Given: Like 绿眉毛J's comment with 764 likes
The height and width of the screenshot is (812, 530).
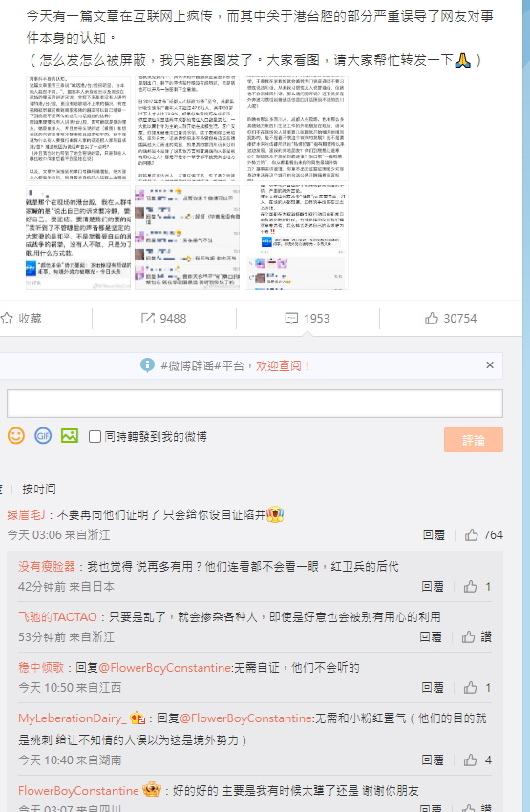Looking at the screenshot, I should [x=471, y=535].
